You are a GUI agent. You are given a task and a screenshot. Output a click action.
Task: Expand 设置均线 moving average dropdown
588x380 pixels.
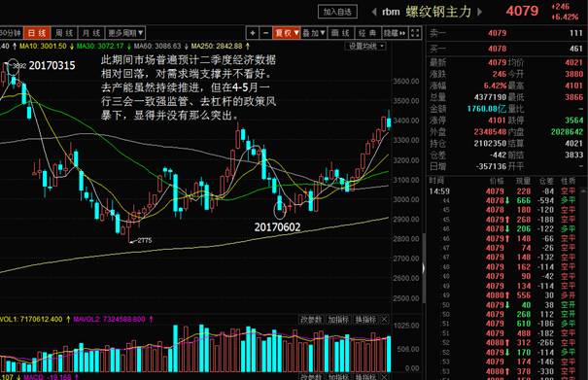click(x=365, y=46)
